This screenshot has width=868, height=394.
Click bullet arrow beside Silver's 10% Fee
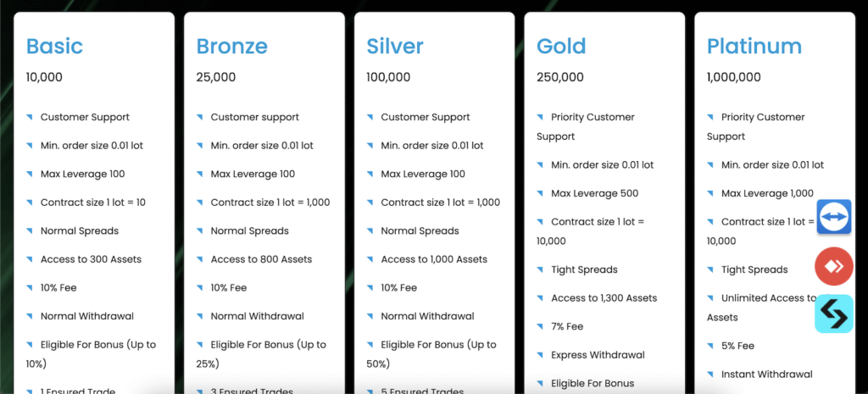[x=371, y=287]
